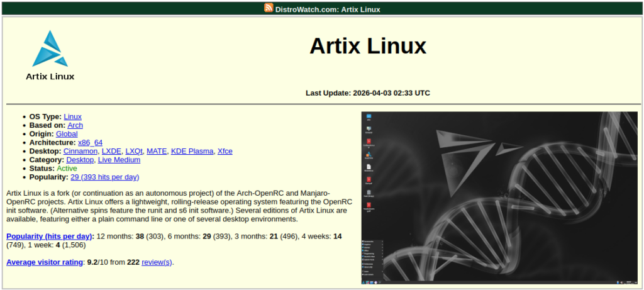Viewport: 644px width, 290px height.
Task: Open the LXDE desktop link
Action: [x=111, y=151]
